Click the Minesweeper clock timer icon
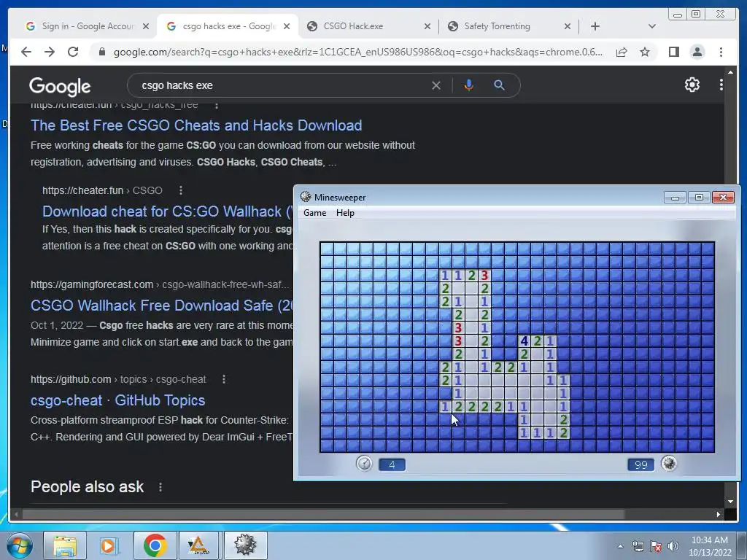This screenshot has height=560, width=747. [364, 463]
